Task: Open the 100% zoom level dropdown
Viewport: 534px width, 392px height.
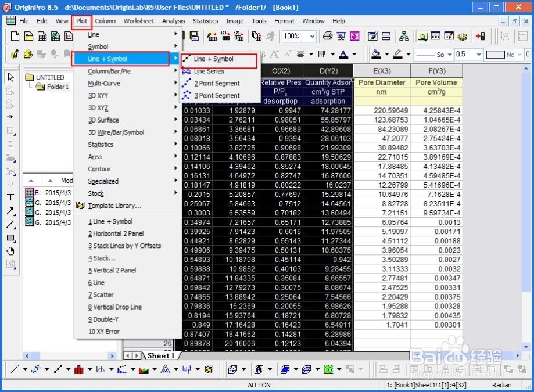Action: 312,36
